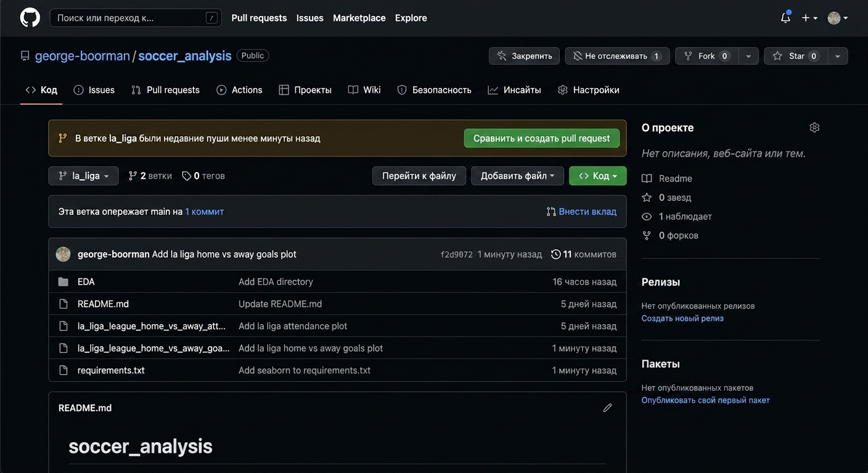Open the notifications bell

pyautogui.click(x=785, y=18)
